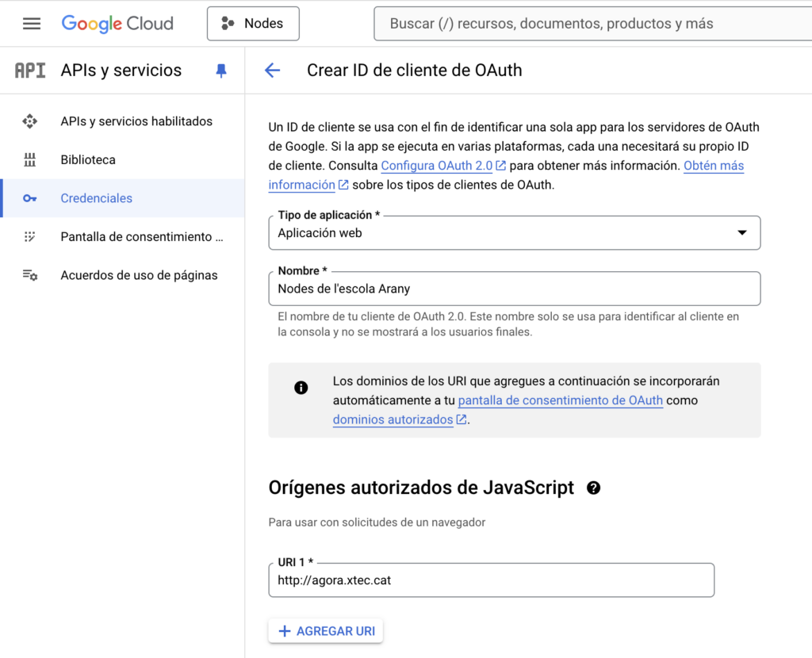The image size is (812, 658).
Task: Click the AGREGAR URI button
Action: [326, 631]
